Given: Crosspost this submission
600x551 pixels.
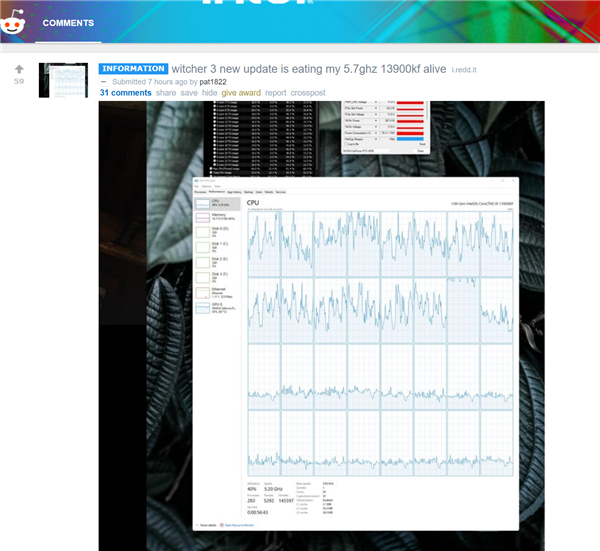Looking at the screenshot, I should [308, 93].
